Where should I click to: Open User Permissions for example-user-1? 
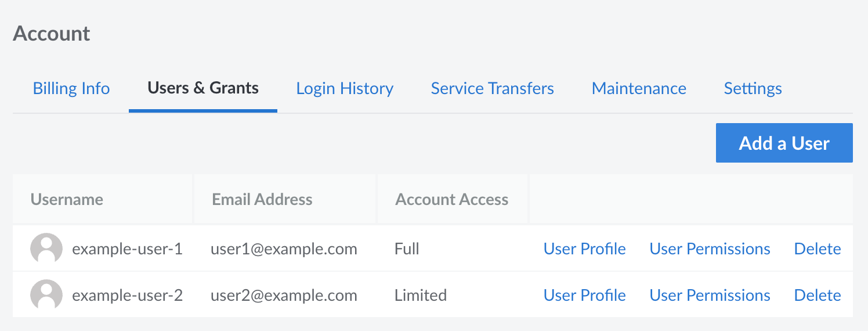click(710, 249)
